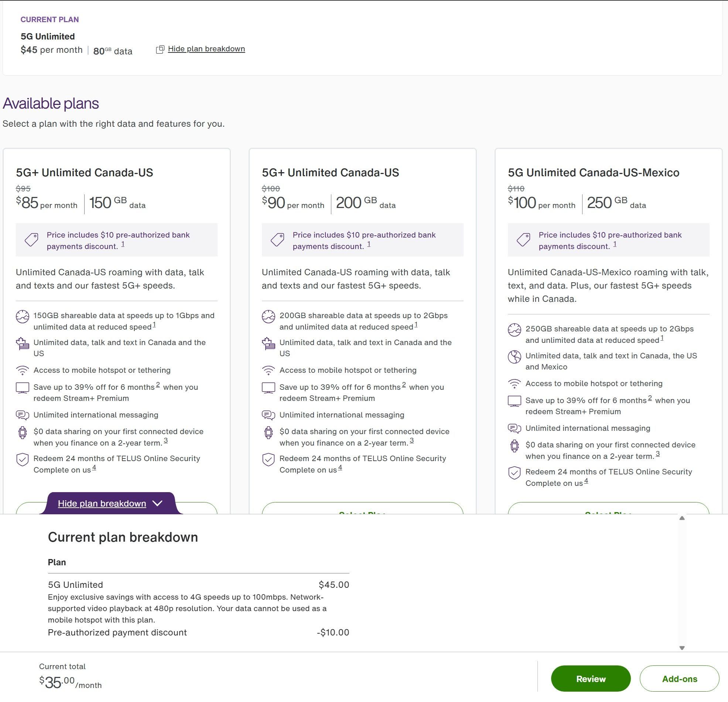
Task: Select Plan for the $100 Mexico plan
Action: click(608, 509)
